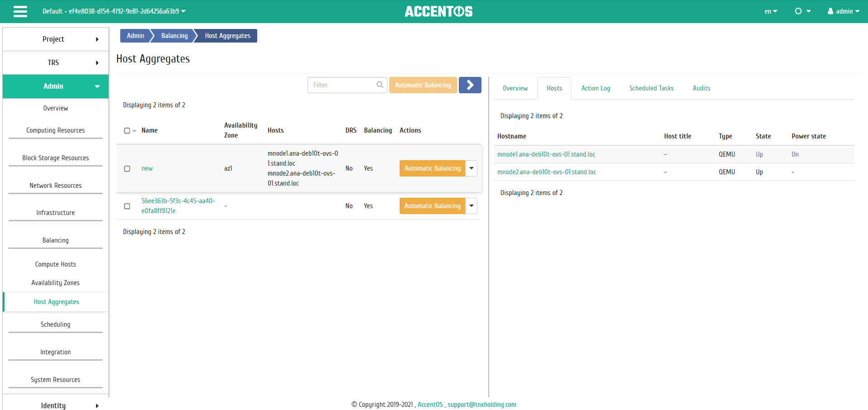868x410 pixels.
Task: Open Infrastructure in sidebar
Action: pos(56,213)
